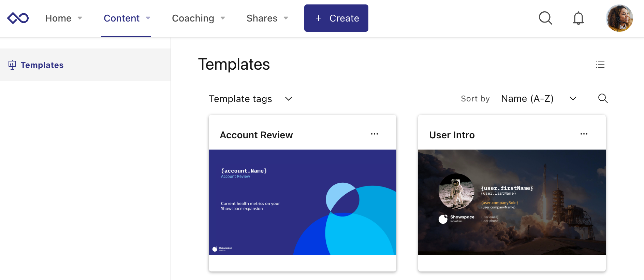Click the Account Review card title
The width and height of the screenshot is (644, 280).
256,135
